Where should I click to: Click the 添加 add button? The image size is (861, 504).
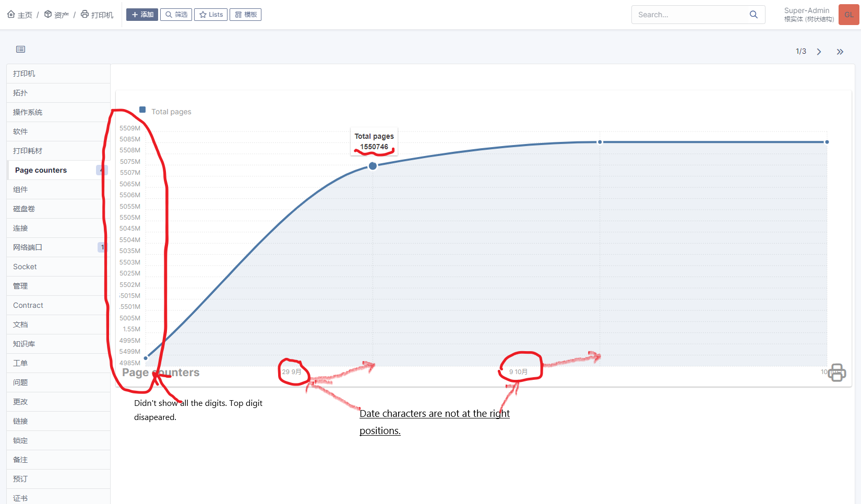pos(142,14)
